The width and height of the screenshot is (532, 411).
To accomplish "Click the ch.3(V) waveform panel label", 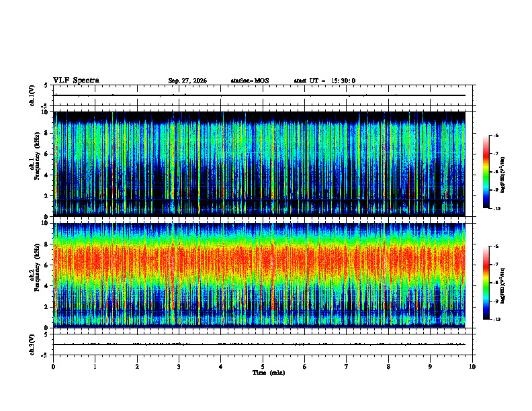I will click(32, 345).
